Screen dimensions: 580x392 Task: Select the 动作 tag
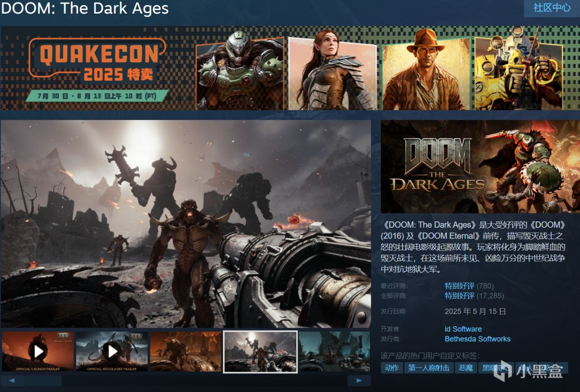[x=392, y=368]
